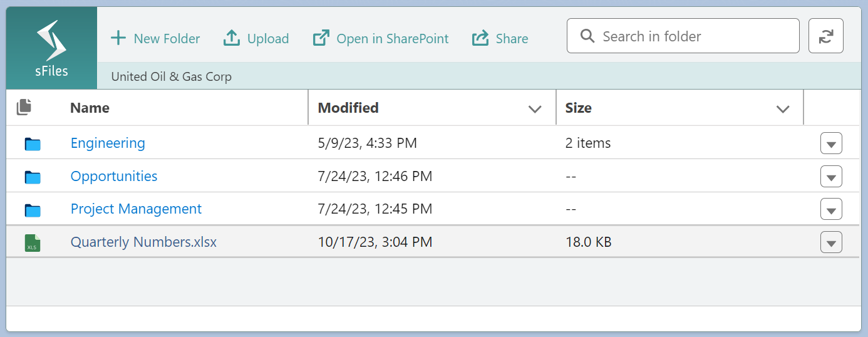Expand the Size column chevron menu

pos(783,109)
